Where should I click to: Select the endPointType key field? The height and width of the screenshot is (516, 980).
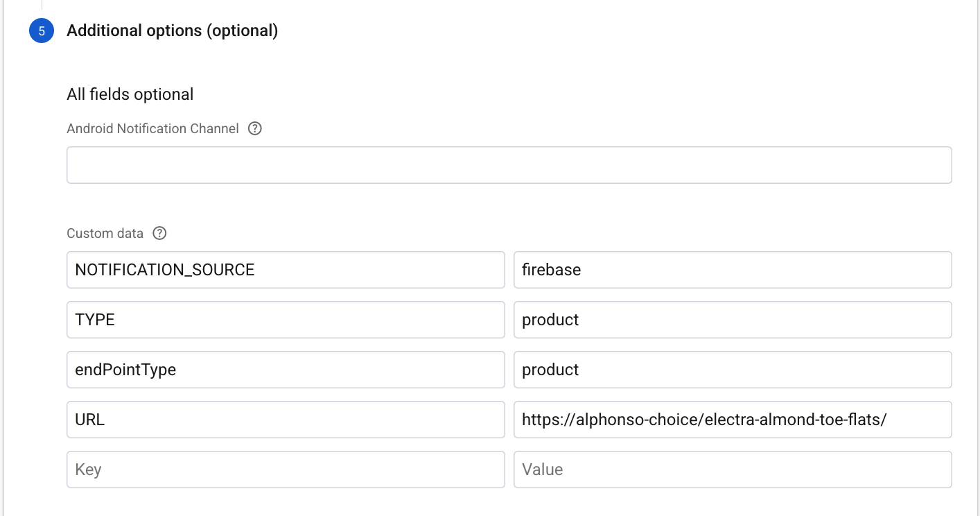coord(286,370)
